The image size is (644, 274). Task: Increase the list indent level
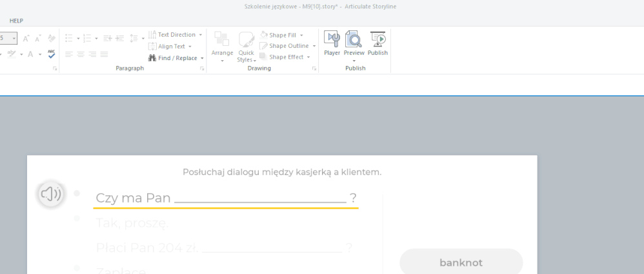119,38
